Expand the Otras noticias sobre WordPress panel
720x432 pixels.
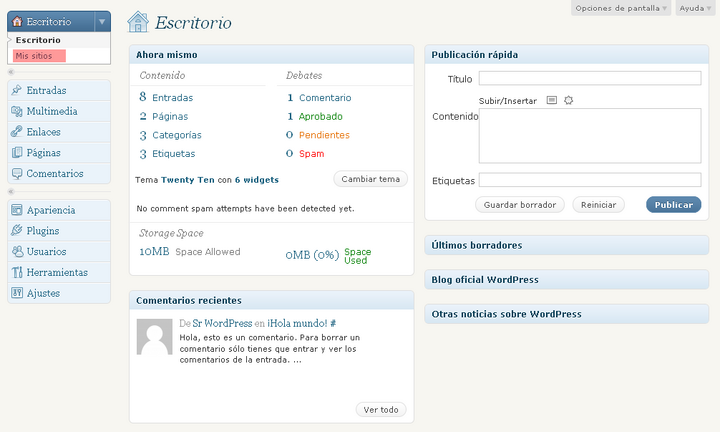pos(567,314)
